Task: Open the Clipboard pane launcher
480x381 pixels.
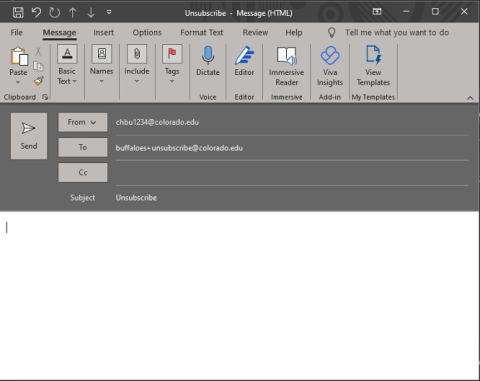Action: 45,97
